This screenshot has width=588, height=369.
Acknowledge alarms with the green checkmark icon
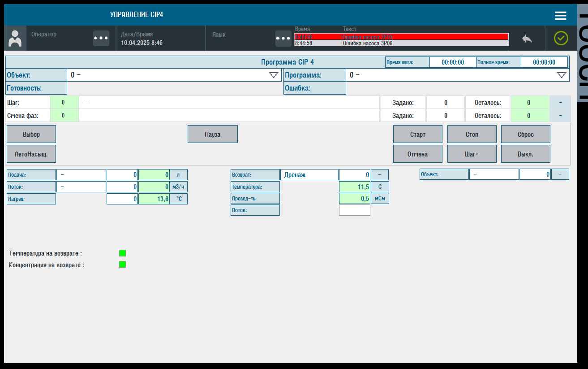coord(561,38)
